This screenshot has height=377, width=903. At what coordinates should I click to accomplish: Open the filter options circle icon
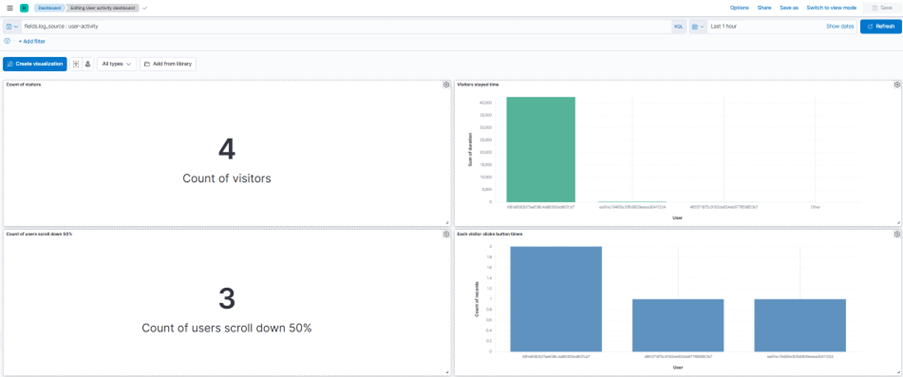[7, 41]
